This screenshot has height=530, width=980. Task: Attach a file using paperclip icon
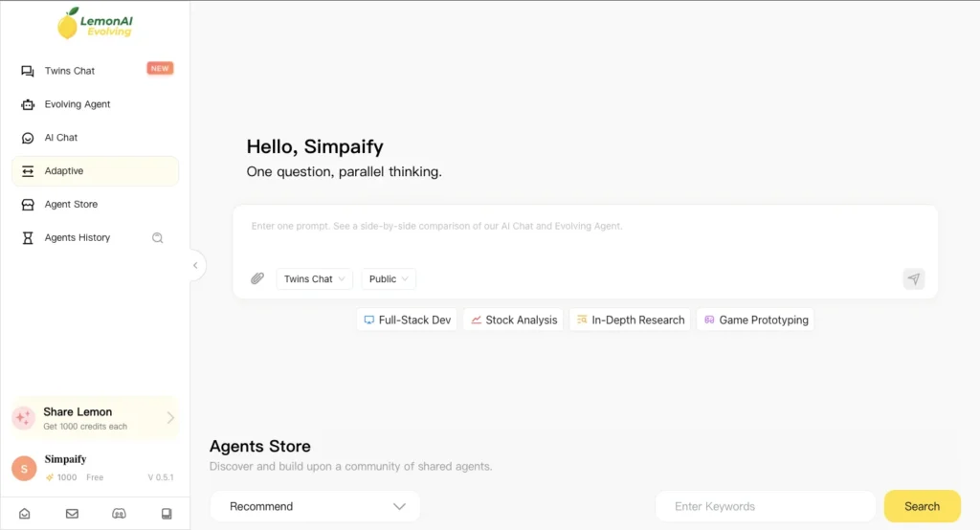257,278
